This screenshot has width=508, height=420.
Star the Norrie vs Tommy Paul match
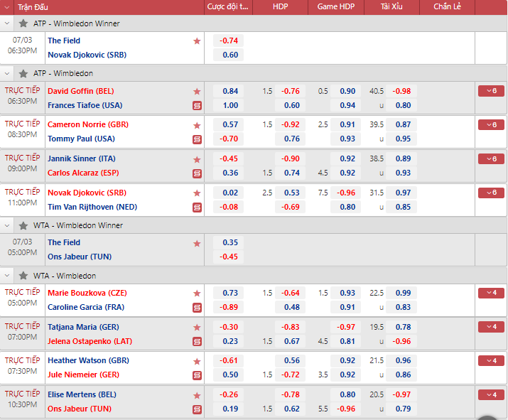point(197,125)
